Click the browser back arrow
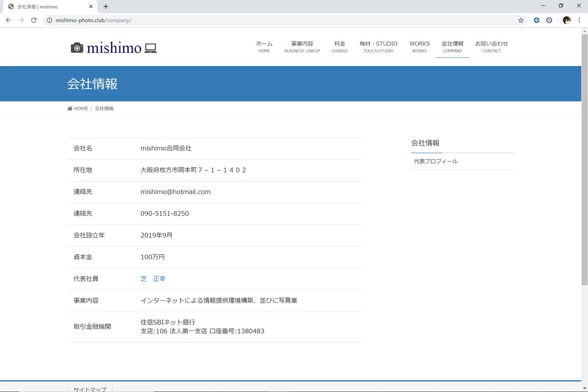This screenshot has width=588, height=392. click(8, 20)
